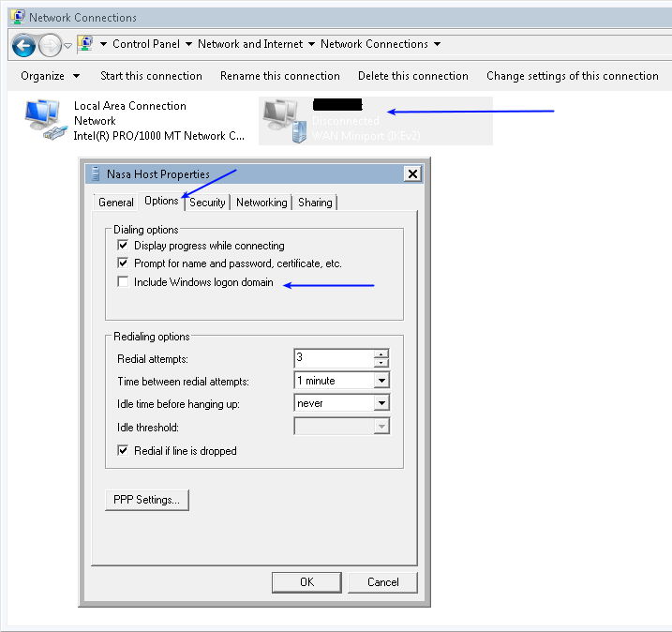Viewport: 672px width, 632px height.
Task: Switch to the Security tab
Action: [x=207, y=202]
